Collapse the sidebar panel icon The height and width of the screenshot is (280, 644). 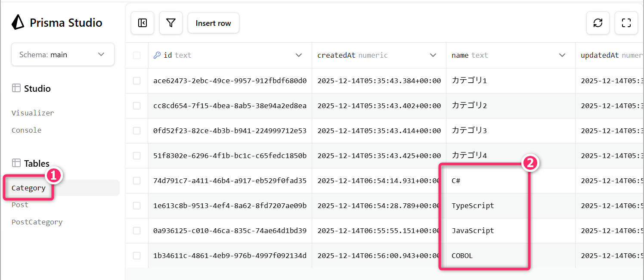point(142,23)
